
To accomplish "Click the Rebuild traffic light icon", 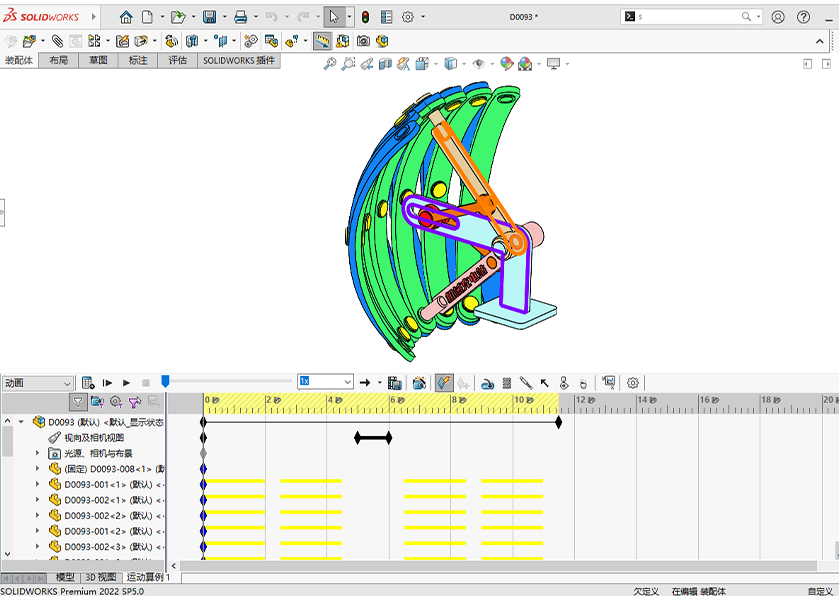I will pos(365,17).
